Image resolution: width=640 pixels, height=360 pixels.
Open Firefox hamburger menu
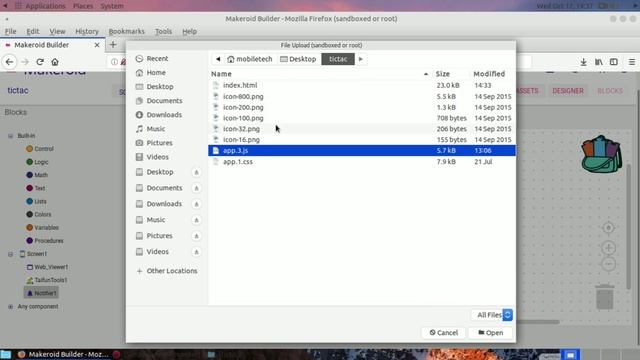point(631,62)
